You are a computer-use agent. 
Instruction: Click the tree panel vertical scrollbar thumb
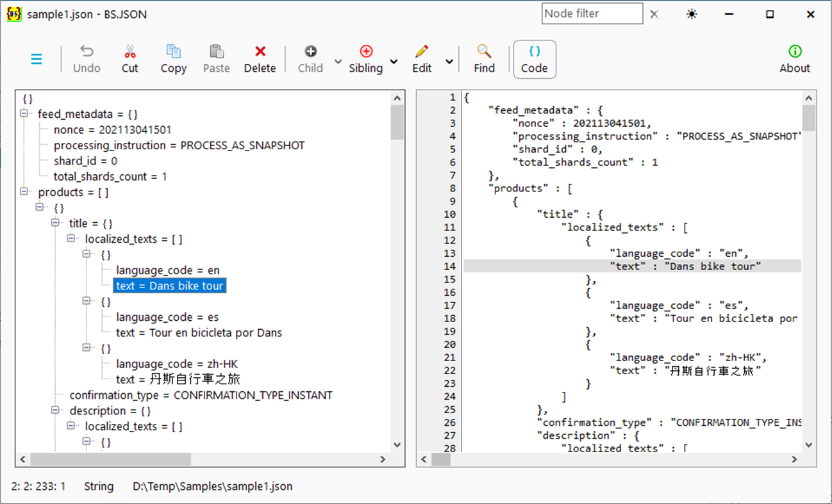[397, 122]
